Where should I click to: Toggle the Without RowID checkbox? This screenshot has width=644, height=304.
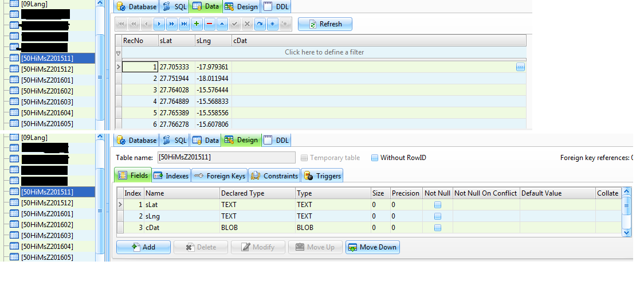pos(375,158)
